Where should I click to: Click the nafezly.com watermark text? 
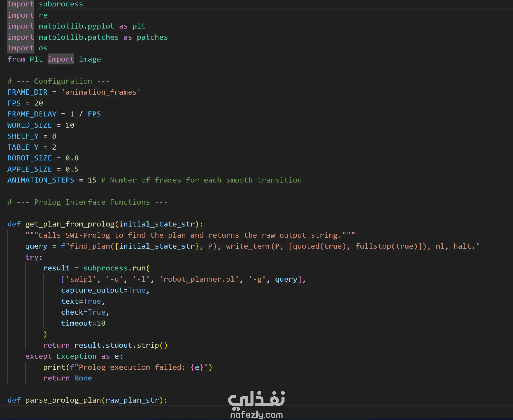click(x=256, y=415)
